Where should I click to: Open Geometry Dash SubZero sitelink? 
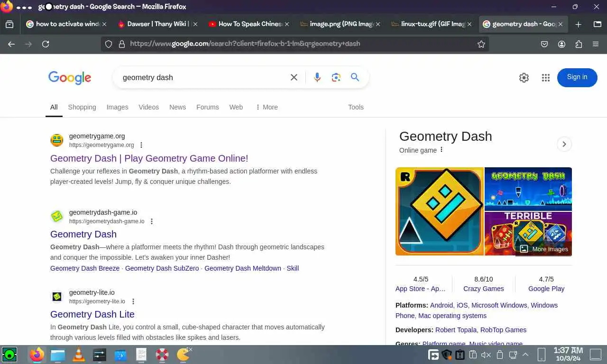click(x=162, y=268)
